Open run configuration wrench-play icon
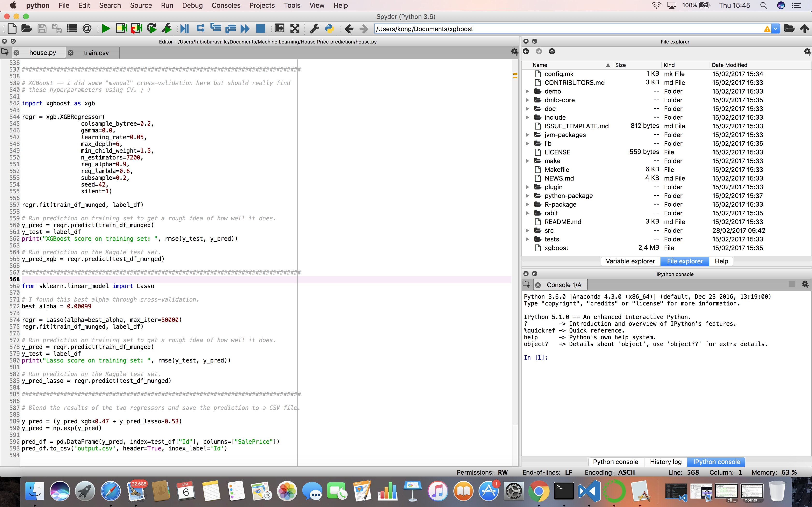 point(167,29)
